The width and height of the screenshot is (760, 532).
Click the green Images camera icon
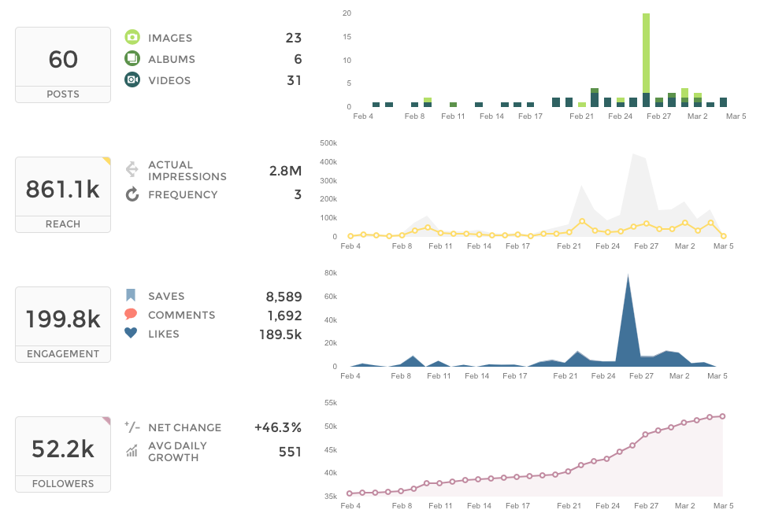click(132, 38)
